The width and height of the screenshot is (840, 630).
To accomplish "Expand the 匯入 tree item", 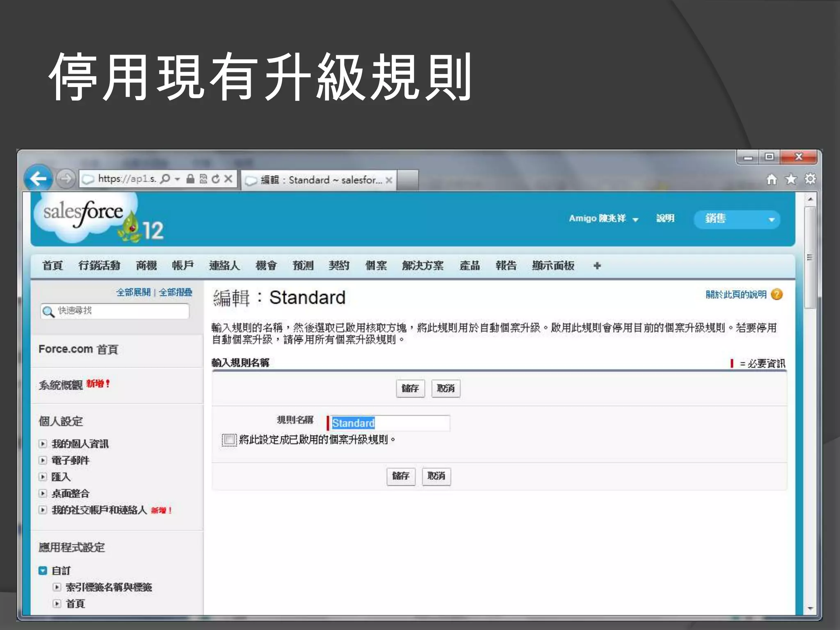I will (x=43, y=477).
